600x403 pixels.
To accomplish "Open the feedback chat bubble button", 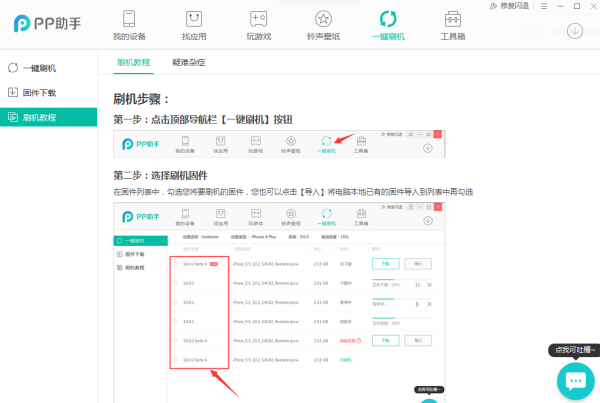I will coord(576,381).
